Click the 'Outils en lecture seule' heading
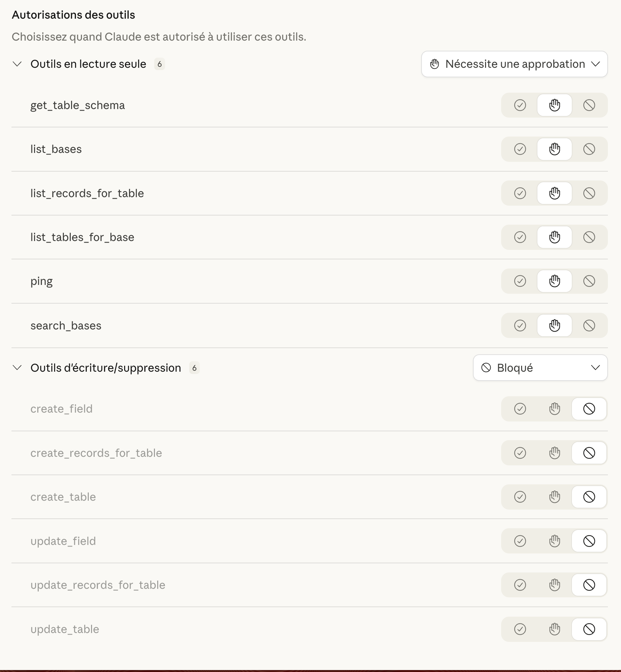This screenshot has height=672, width=621. click(x=88, y=64)
